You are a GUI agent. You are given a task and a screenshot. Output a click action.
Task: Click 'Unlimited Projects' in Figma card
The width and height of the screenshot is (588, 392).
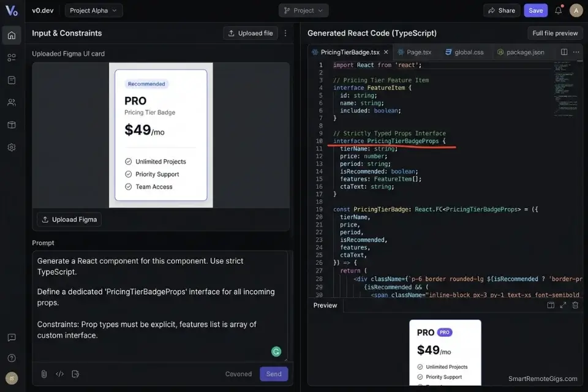point(160,162)
